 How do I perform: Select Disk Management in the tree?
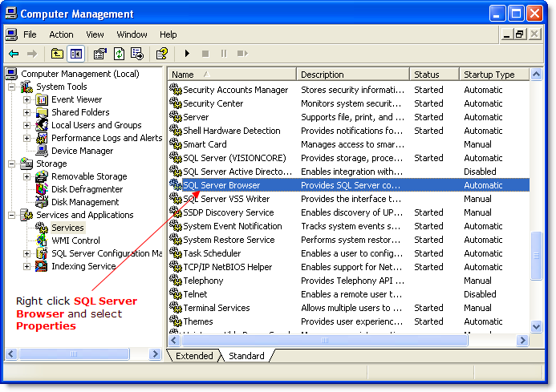pos(85,202)
